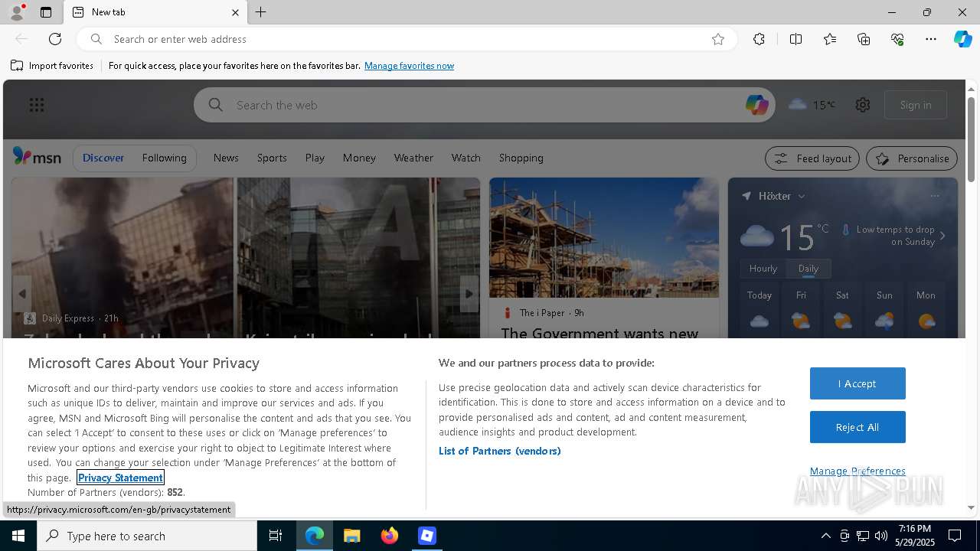Open a new tab with plus button

[261, 12]
